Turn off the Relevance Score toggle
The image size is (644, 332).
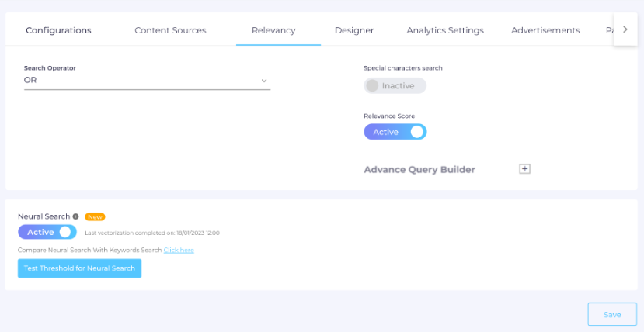tap(395, 132)
